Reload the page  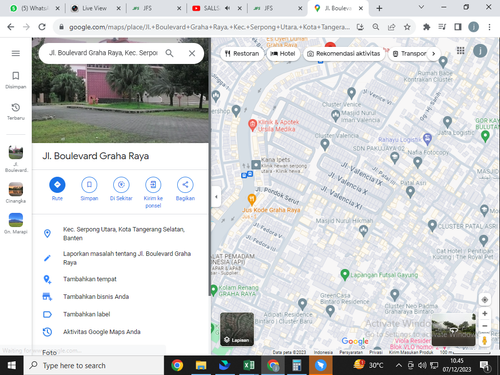pyautogui.click(x=42, y=27)
